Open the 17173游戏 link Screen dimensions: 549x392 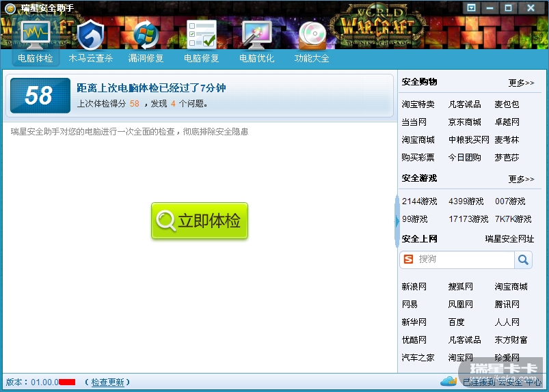point(468,219)
